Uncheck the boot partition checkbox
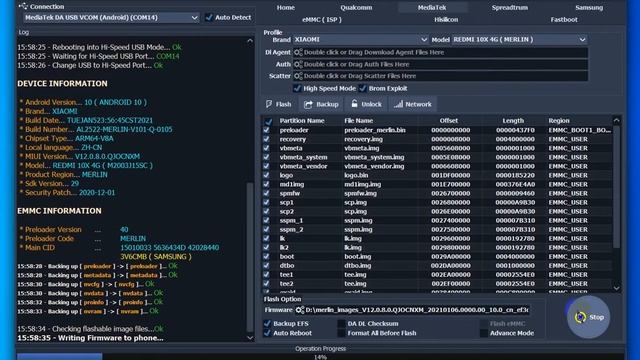 267,256
